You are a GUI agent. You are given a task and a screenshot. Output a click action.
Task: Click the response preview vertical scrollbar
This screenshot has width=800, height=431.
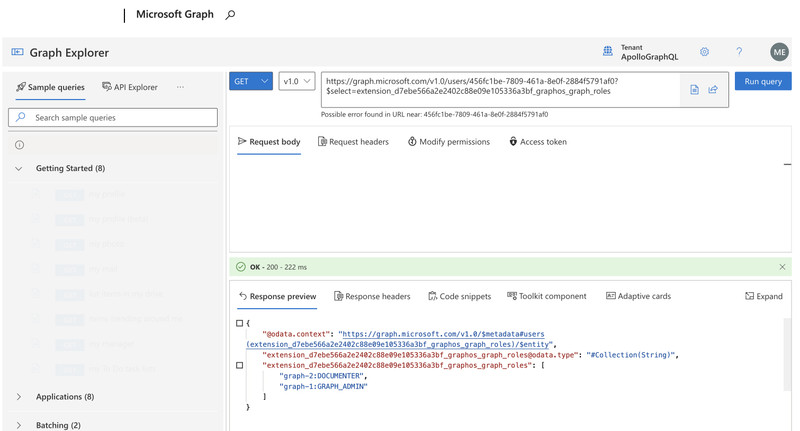click(x=788, y=354)
